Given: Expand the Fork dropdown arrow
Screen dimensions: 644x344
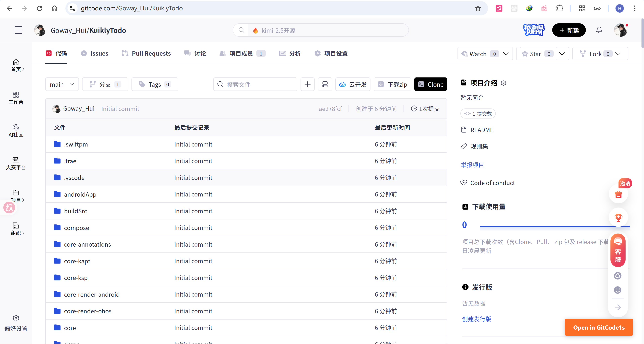Looking at the screenshot, I should click(x=618, y=54).
